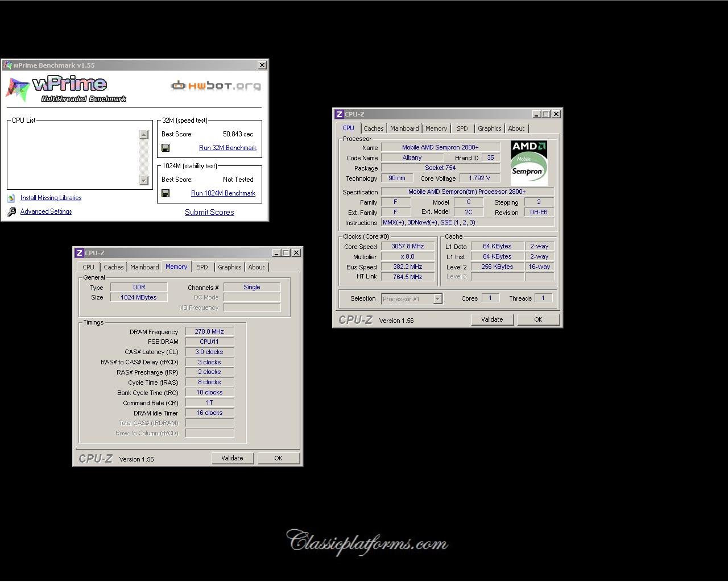Viewport: 728px width, 582px height.
Task: Click OK in CPU-Z processor window
Action: tap(538, 319)
